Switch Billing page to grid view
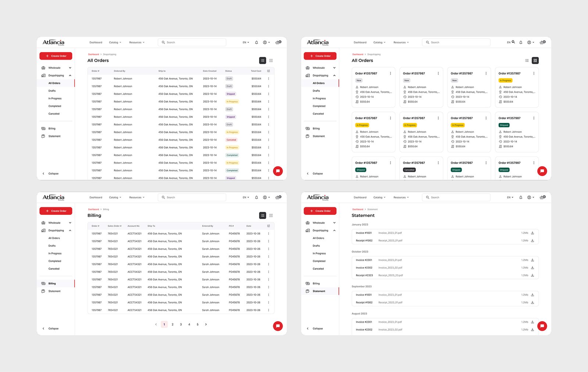Image resolution: width=588 pixels, height=372 pixels. [x=271, y=216]
